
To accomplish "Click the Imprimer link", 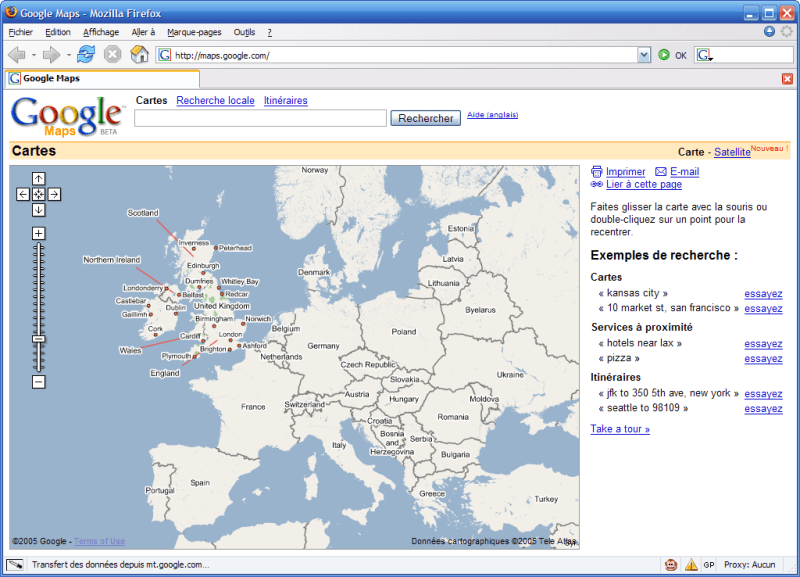I will click(x=626, y=172).
